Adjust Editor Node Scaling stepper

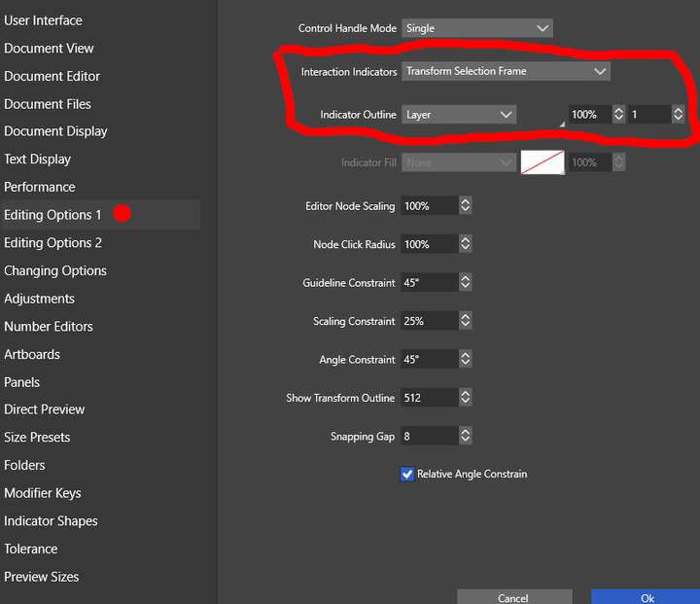click(x=465, y=206)
